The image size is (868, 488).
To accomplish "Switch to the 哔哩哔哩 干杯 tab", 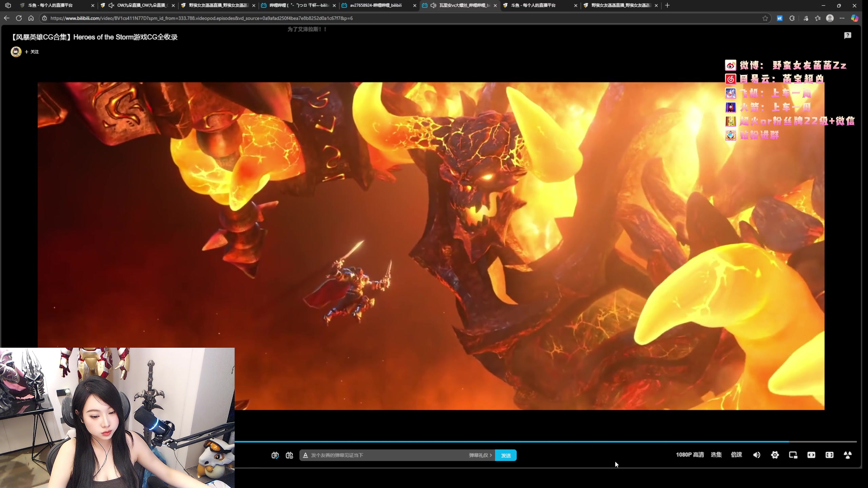I will pos(298,5).
